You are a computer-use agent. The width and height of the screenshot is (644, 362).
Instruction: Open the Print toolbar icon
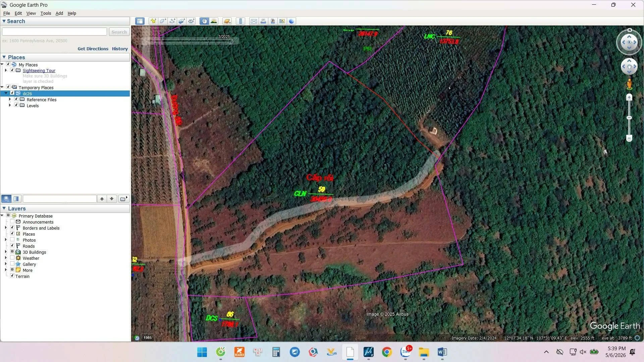pos(263,21)
